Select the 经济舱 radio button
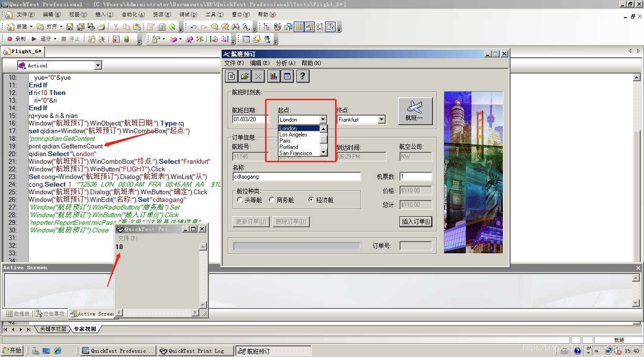The image size is (644, 357). 311,200
